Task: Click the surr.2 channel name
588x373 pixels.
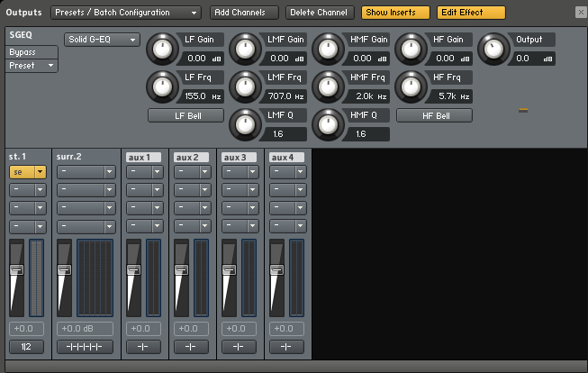Action: click(x=69, y=157)
